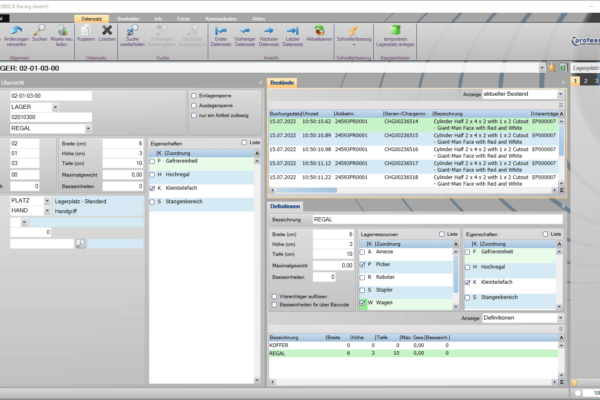Viewport: 600px width, 400px height.
Task: Toggle Auslagersperre checkbox
Action: coord(194,105)
